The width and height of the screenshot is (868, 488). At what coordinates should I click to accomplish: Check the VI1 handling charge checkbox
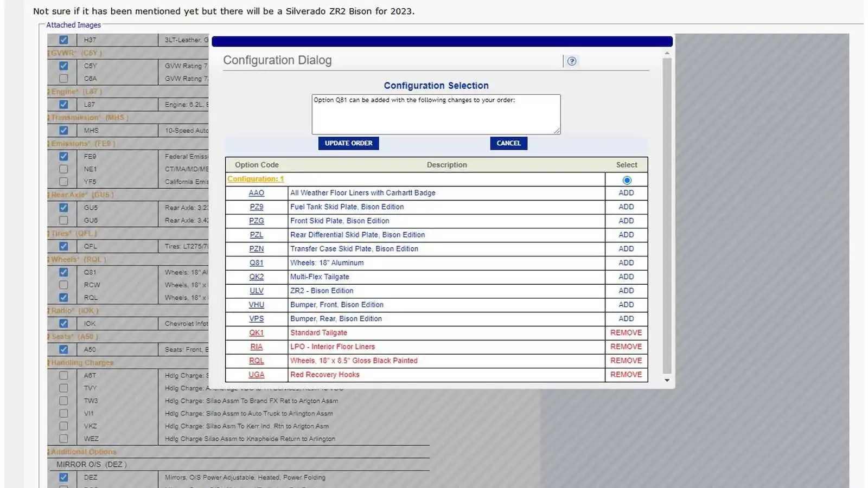[x=63, y=413]
